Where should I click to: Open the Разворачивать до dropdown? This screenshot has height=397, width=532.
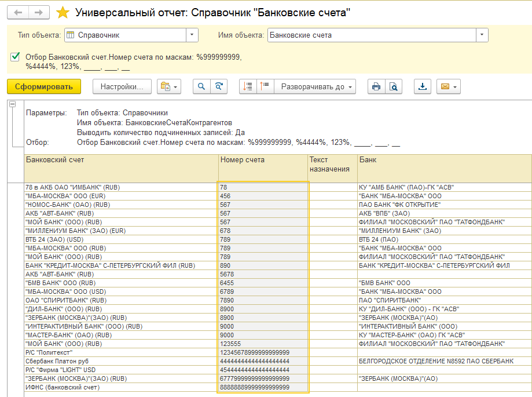[x=315, y=86]
